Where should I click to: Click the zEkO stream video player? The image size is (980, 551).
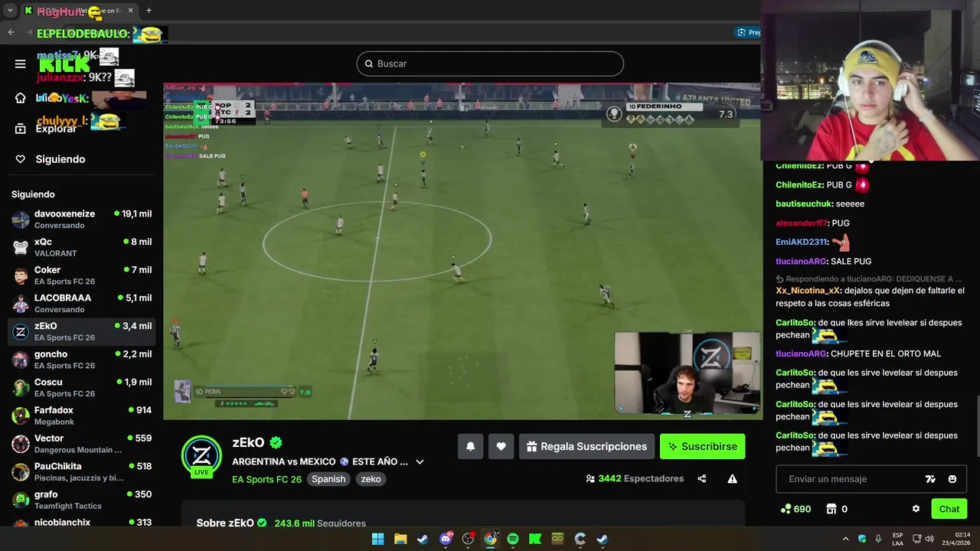tap(462, 251)
